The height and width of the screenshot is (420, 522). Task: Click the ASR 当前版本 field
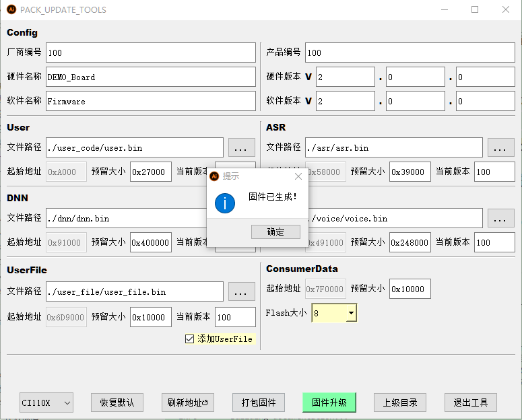coord(494,172)
